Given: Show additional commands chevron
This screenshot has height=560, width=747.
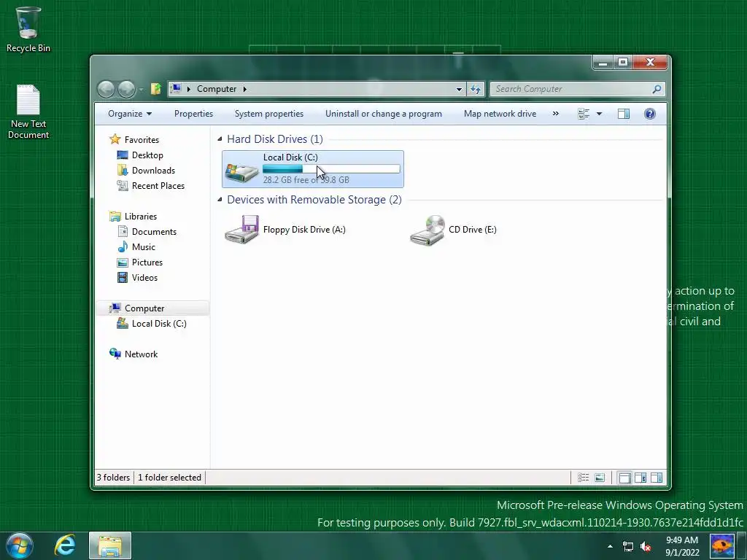Looking at the screenshot, I should pyautogui.click(x=555, y=114).
